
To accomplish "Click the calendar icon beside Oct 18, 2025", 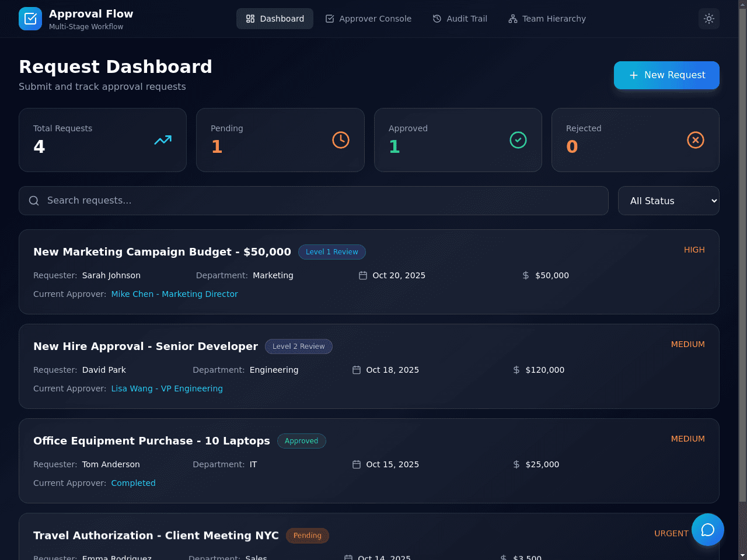I will [357, 370].
